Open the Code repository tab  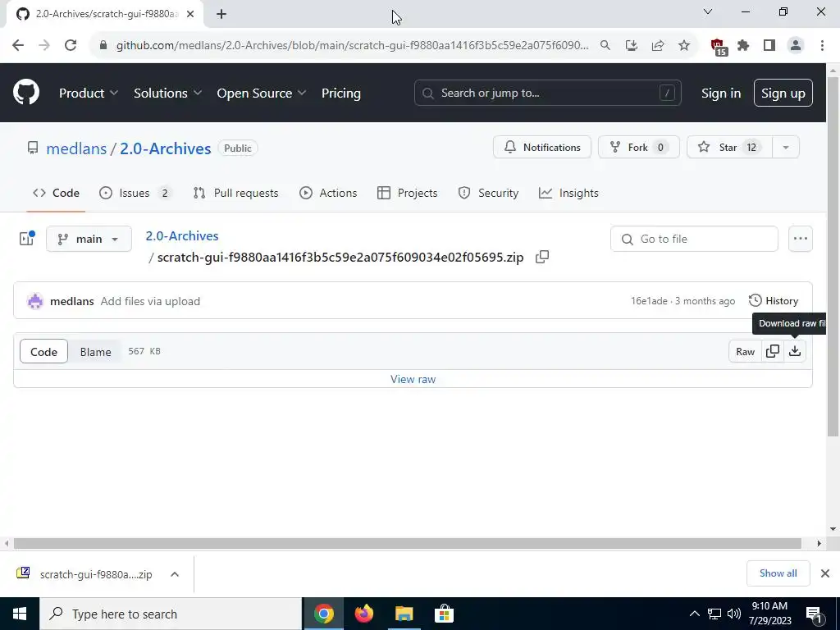pos(56,193)
